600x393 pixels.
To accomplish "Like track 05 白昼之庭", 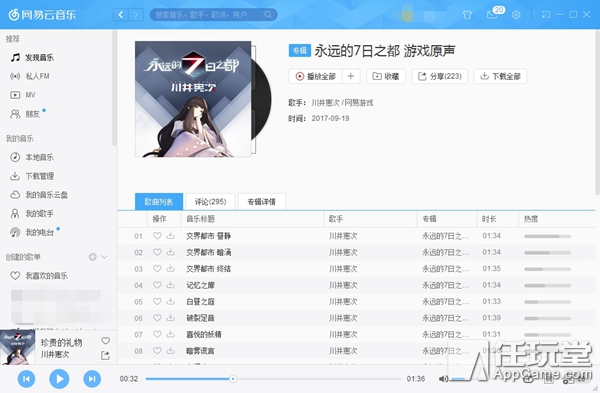I will pyautogui.click(x=157, y=302).
